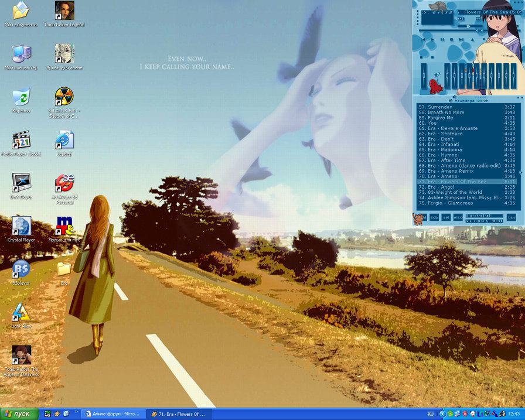Select playlist track 58. Breath No More
The image size is (525, 420).
point(467,112)
